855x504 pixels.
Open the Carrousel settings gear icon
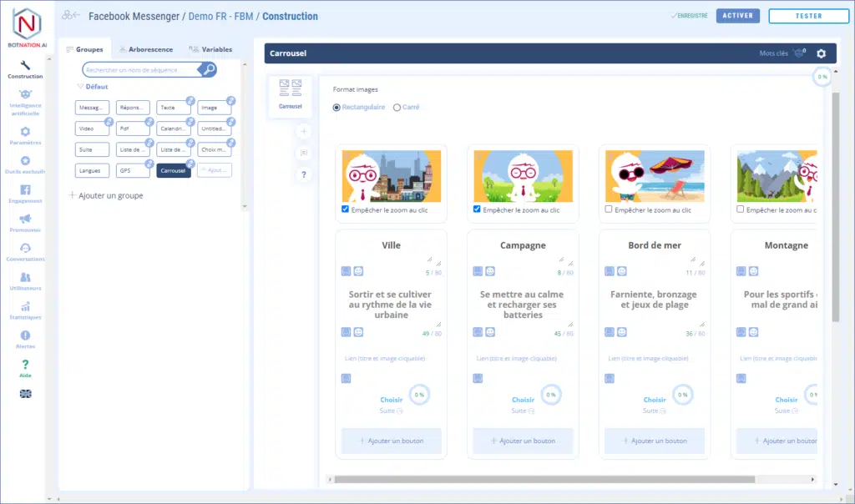[x=821, y=53]
